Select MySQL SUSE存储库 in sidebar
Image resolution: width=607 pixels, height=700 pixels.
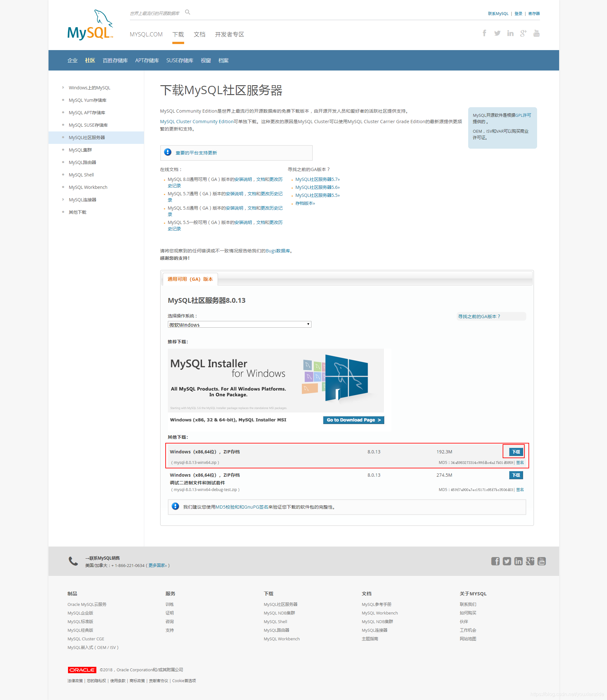tap(88, 125)
